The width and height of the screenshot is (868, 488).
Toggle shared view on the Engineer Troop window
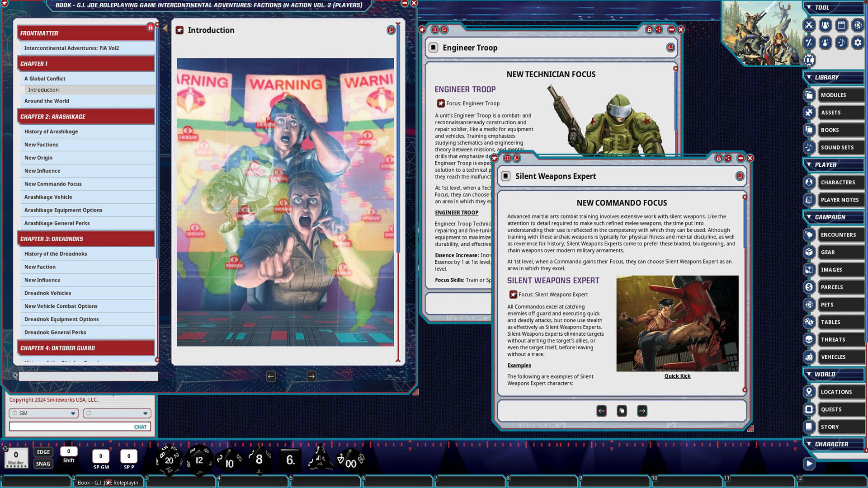[658, 30]
